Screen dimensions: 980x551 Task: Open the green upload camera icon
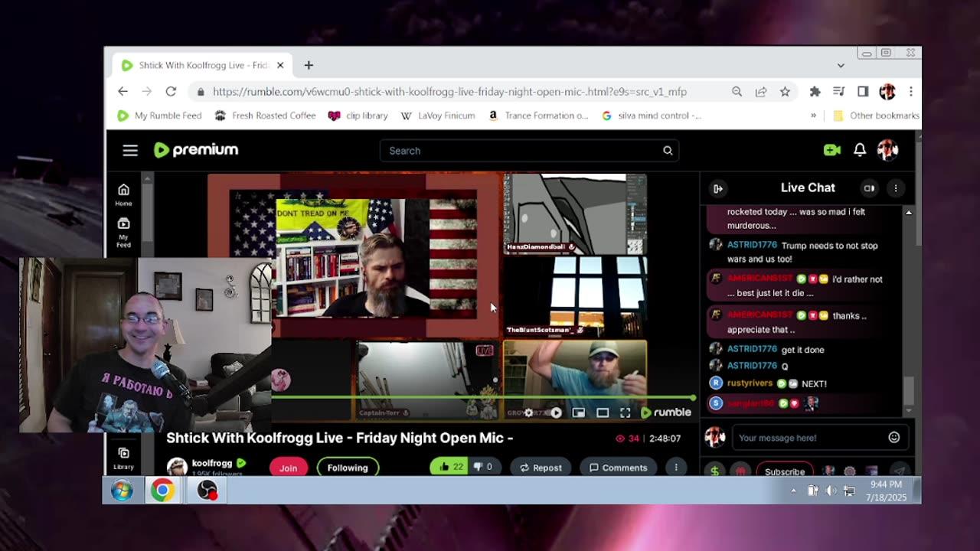[832, 150]
